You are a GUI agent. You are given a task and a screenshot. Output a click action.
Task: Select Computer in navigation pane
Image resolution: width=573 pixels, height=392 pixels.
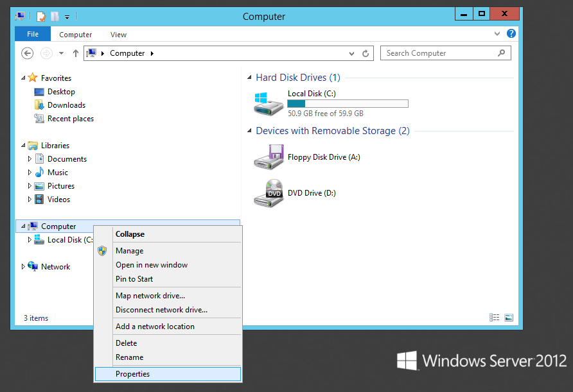tap(58, 226)
